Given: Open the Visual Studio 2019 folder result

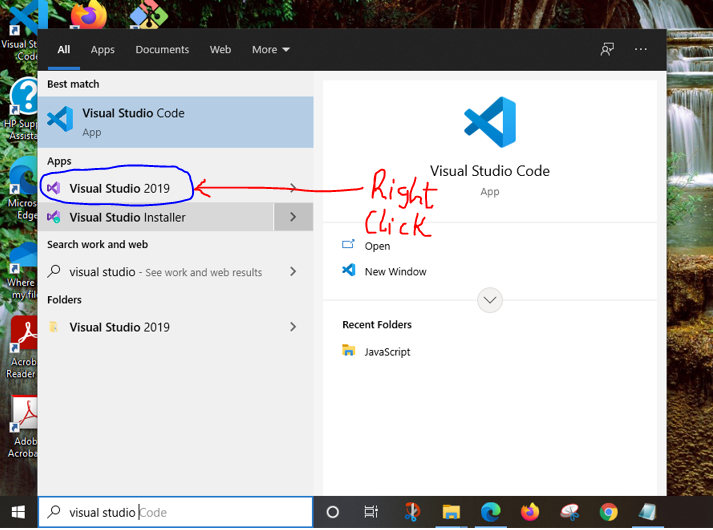Looking at the screenshot, I should pyautogui.click(x=176, y=327).
